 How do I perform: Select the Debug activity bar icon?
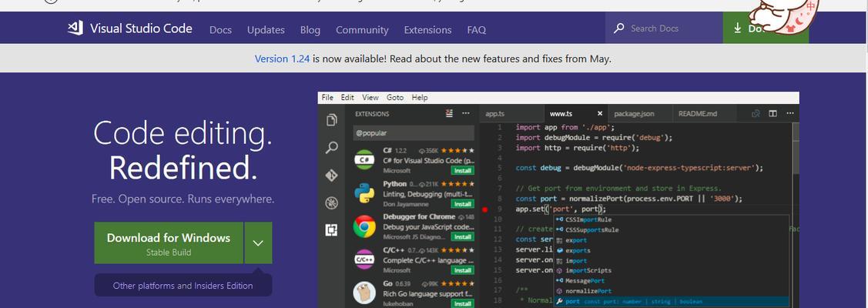tap(332, 203)
